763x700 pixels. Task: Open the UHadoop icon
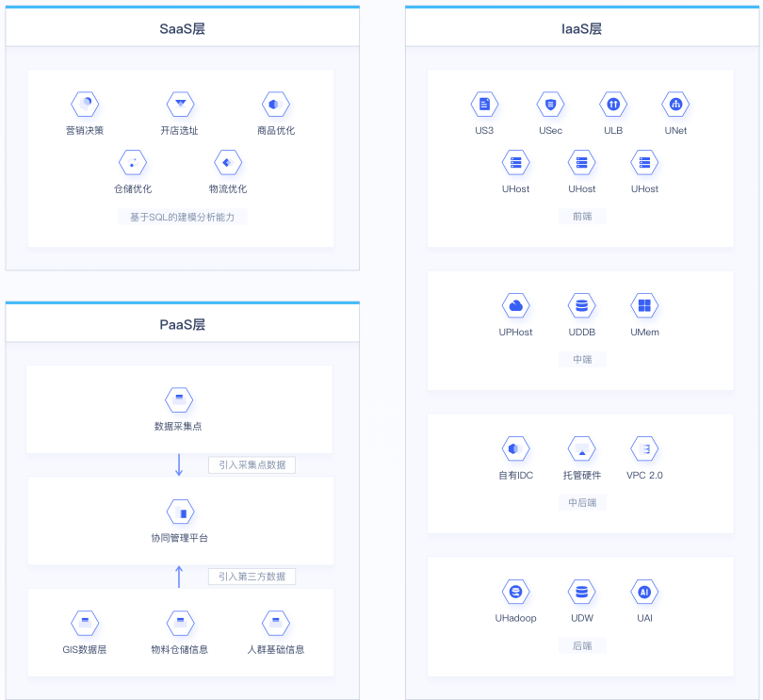pyautogui.click(x=515, y=592)
